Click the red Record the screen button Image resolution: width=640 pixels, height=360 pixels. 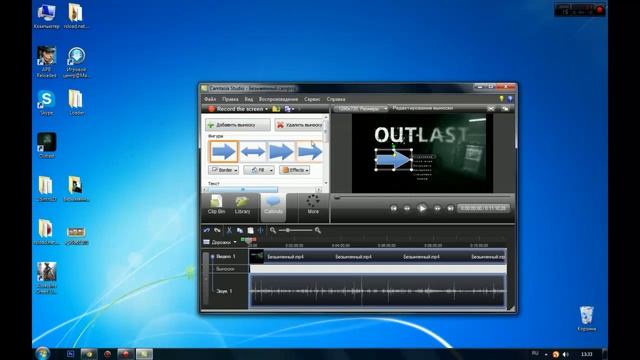coord(236,109)
